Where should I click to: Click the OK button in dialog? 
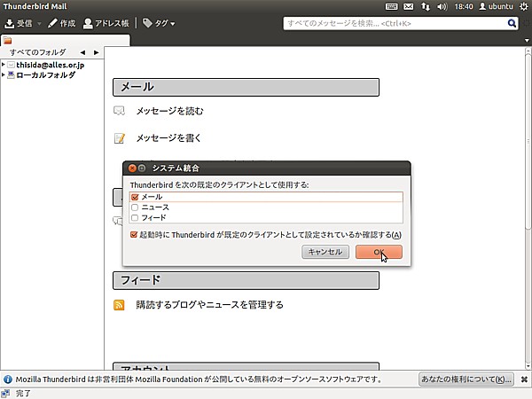tap(379, 252)
